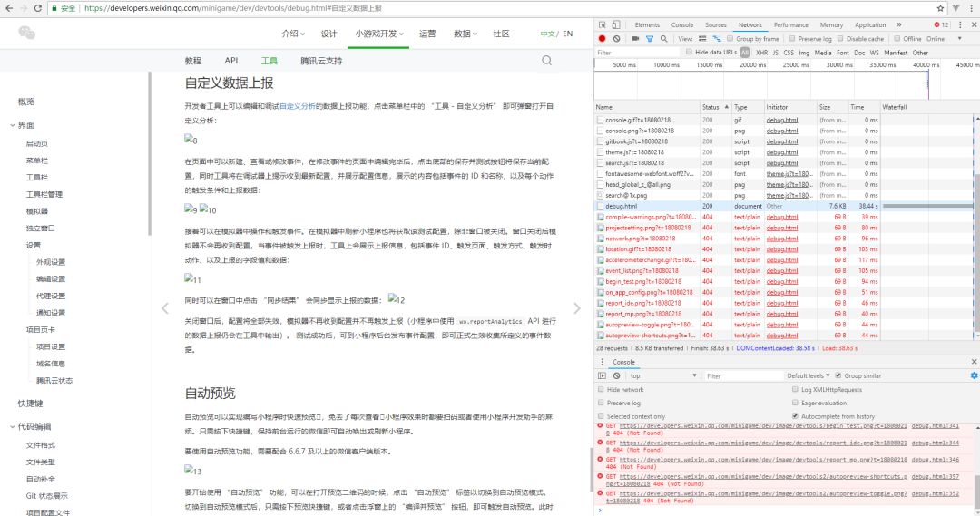Expand the 介绍 navigation dropdown

tap(293, 34)
